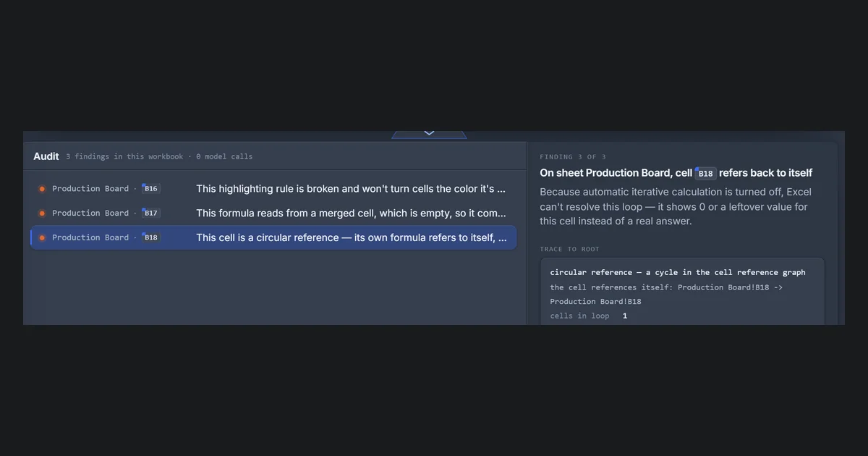Click the '3 findings in this workbook' summary
This screenshot has height=456, width=868.
(124, 156)
